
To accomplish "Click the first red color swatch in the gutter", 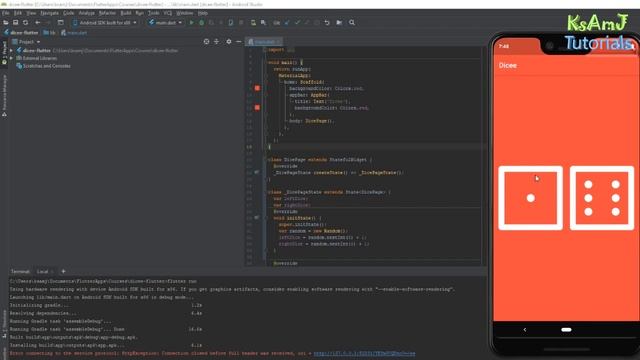I will point(257,88).
